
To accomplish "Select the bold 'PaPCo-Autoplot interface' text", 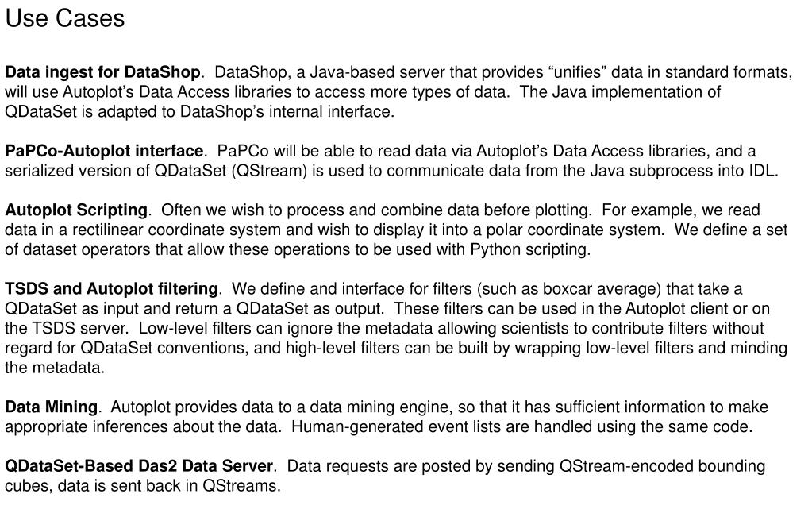I will [104, 151].
